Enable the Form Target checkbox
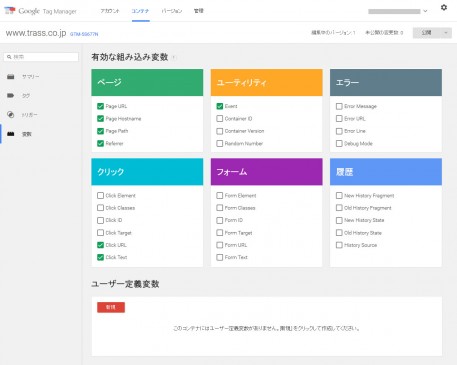This screenshot has height=365, width=457. (220, 232)
